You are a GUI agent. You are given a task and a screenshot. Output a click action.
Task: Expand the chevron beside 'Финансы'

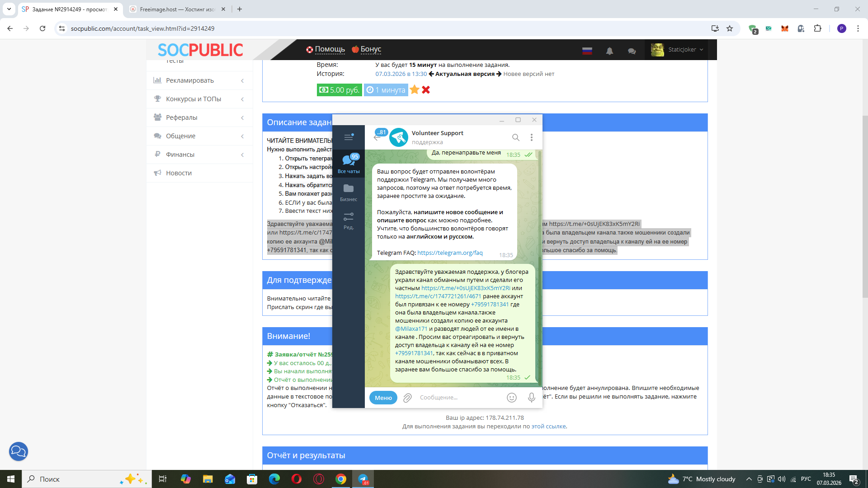(242, 155)
